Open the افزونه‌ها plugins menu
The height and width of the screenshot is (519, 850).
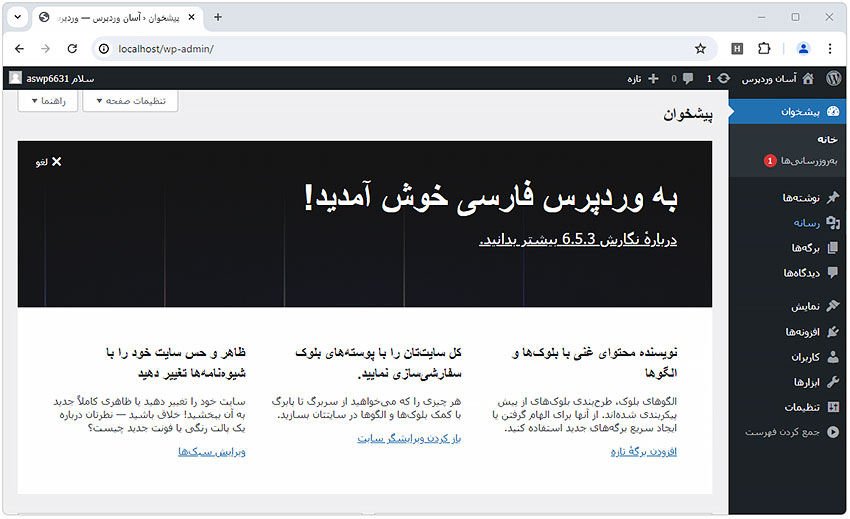788,332
